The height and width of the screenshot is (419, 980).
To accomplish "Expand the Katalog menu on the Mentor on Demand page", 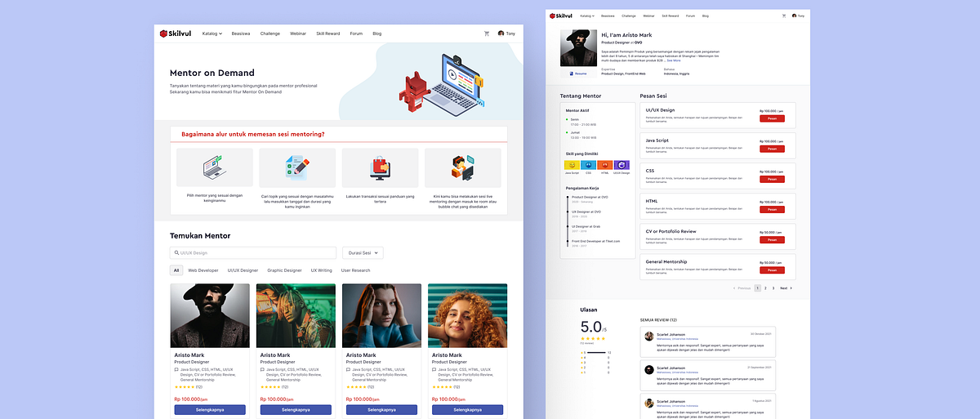I will click(212, 33).
